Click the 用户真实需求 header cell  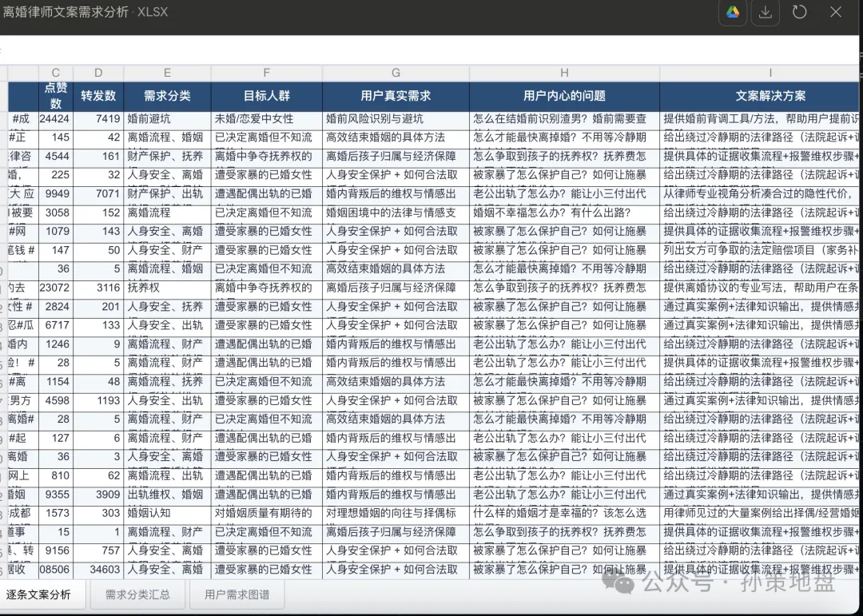click(396, 96)
